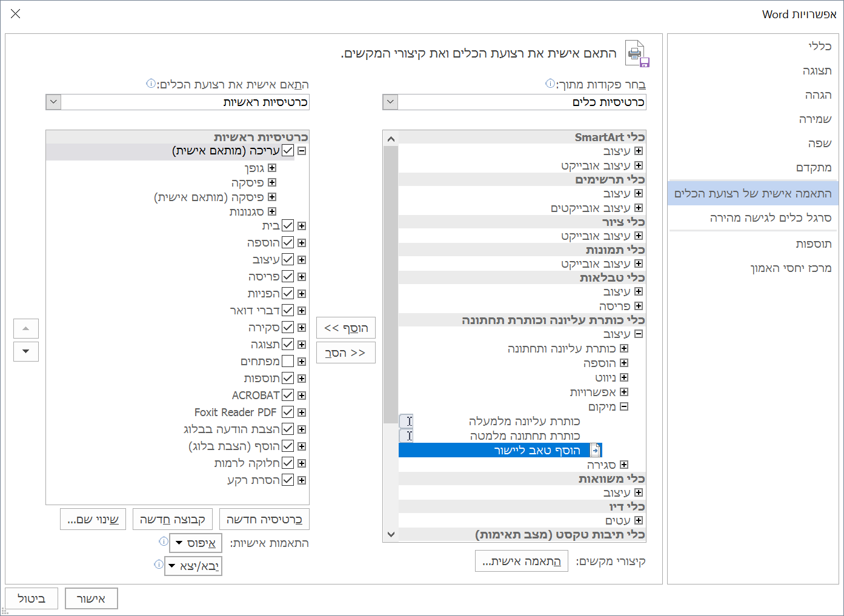This screenshot has height=616, width=844.
Task: Click the הוסף button to add command
Action: pyautogui.click(x=345, y=328)
